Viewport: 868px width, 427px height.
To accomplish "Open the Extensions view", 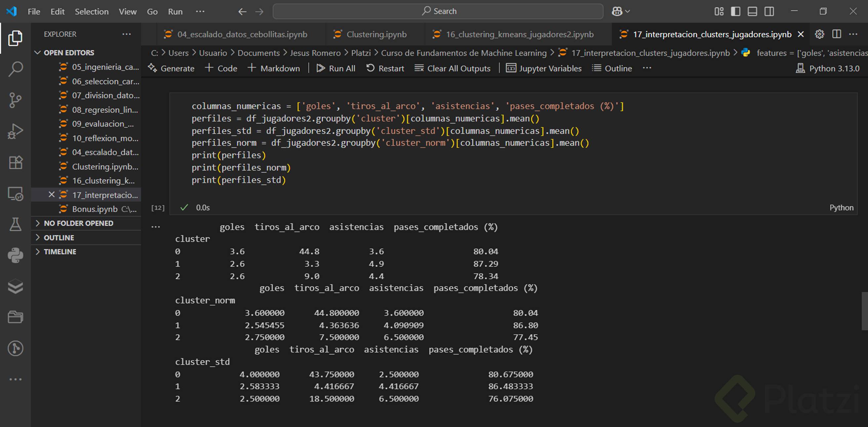I will click(15, 163).
